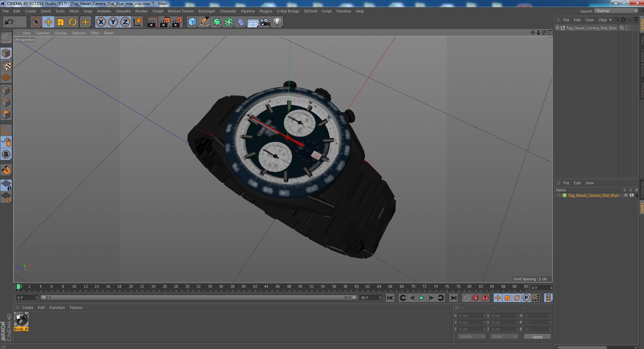Click the Heading rotation H field

click(x=537, y=316)
